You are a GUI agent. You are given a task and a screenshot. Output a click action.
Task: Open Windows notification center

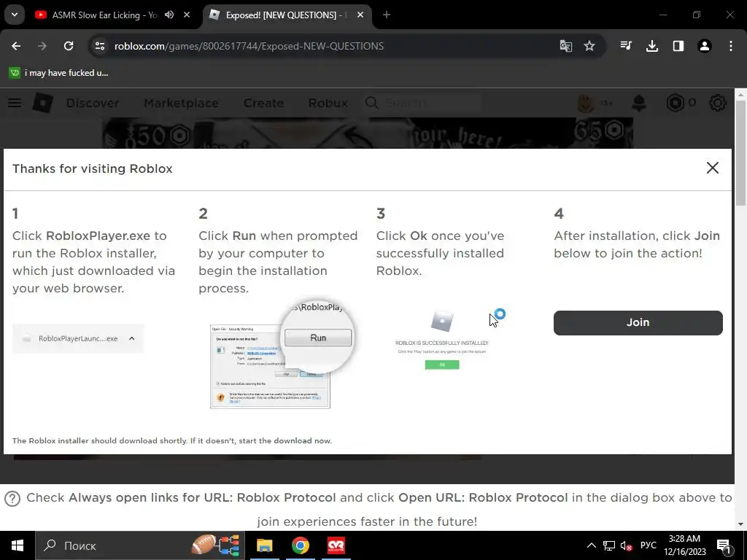(724, 545)
